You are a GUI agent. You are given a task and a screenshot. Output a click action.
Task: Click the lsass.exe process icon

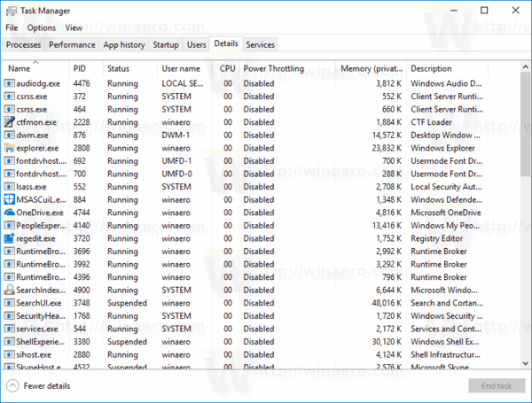pos(10,187)
